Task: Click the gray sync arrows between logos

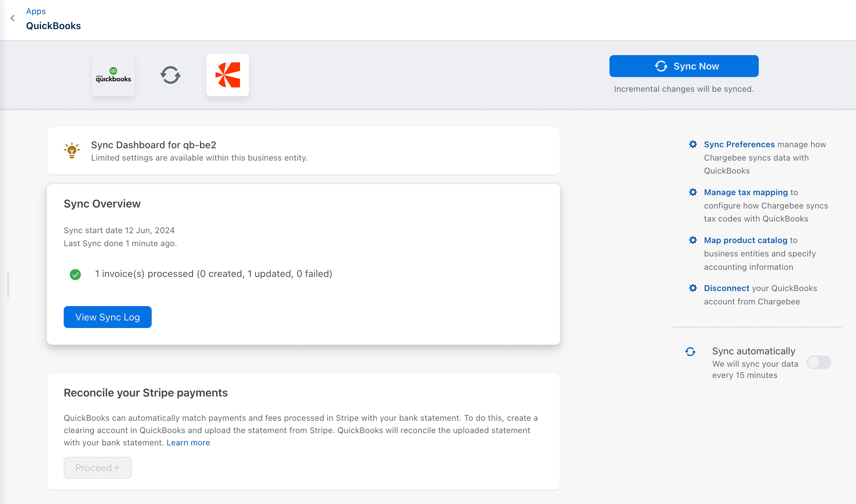Action: (x=171, y=75)
